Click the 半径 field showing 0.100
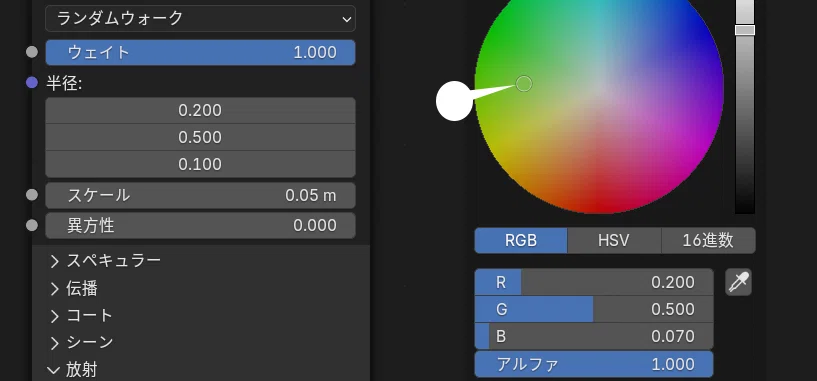This screenshot has width=817, height=381. (200, 164)
